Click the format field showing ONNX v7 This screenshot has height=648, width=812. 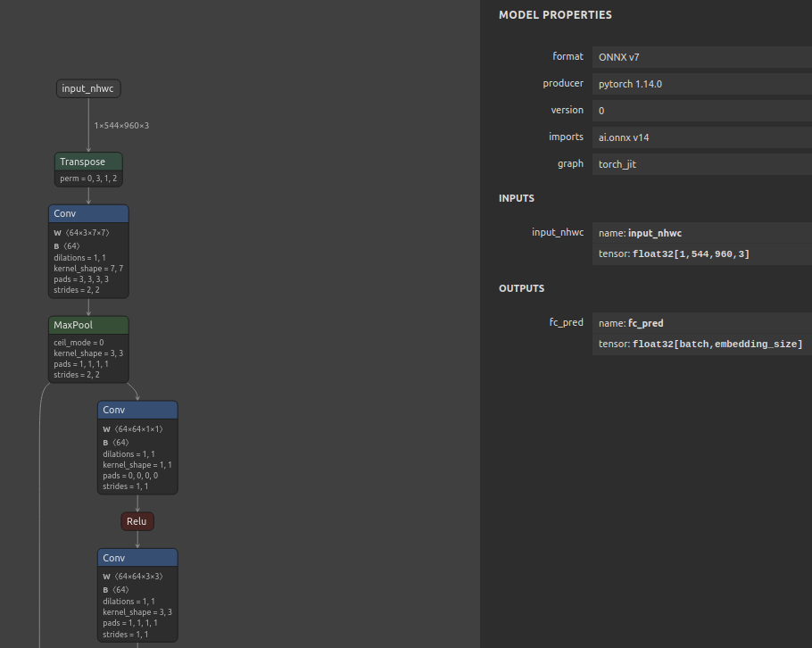click(701, 57)
